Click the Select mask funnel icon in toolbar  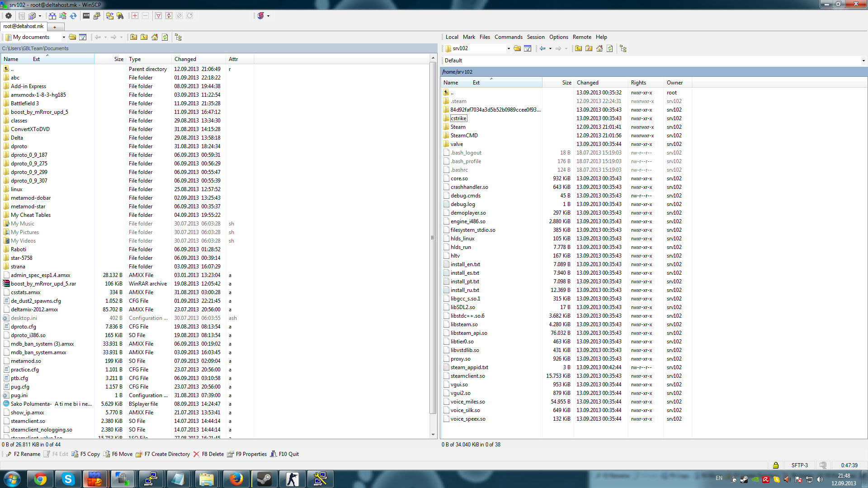click(x=158, y=16)
